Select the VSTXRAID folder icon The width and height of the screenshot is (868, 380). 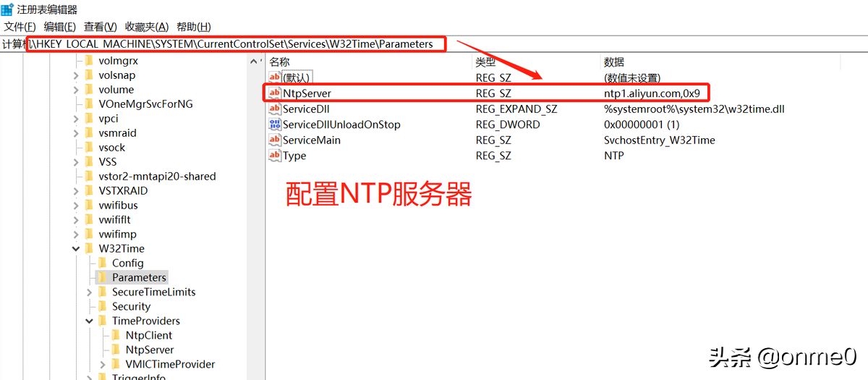pyautogui.click(x=90, y=191)
